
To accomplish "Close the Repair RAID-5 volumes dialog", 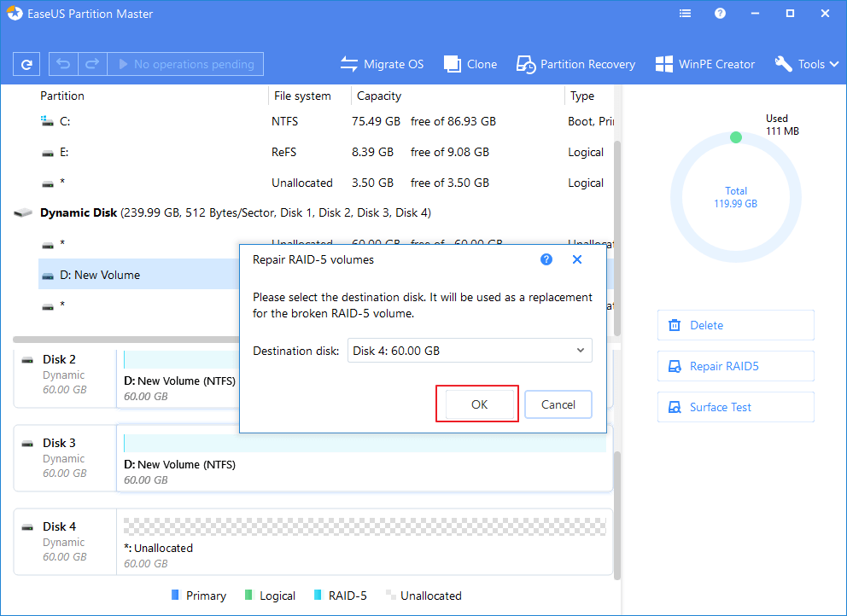I will 577,259.
